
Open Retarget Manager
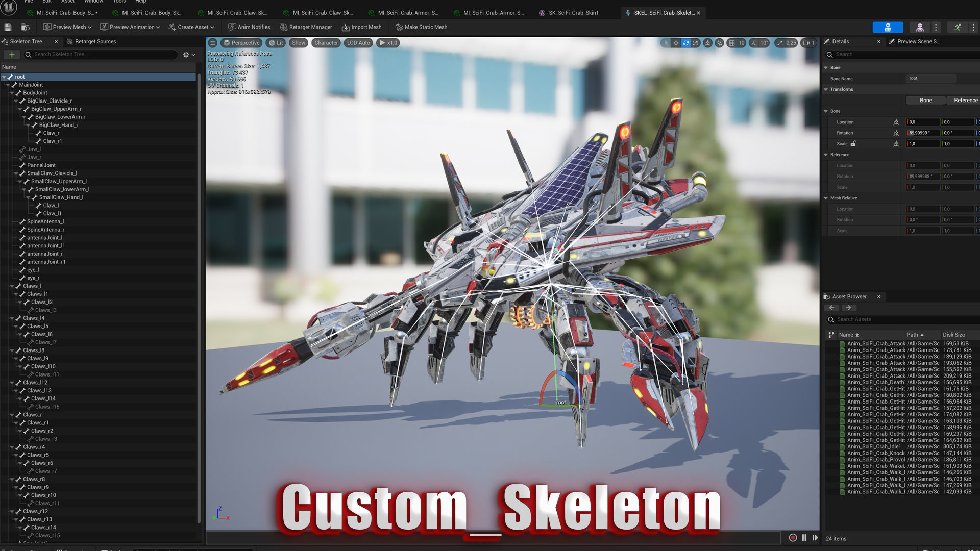pos(306,27)
